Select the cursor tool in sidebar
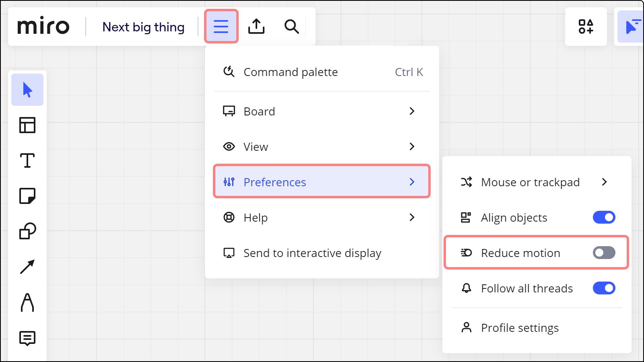 point(27,90)
